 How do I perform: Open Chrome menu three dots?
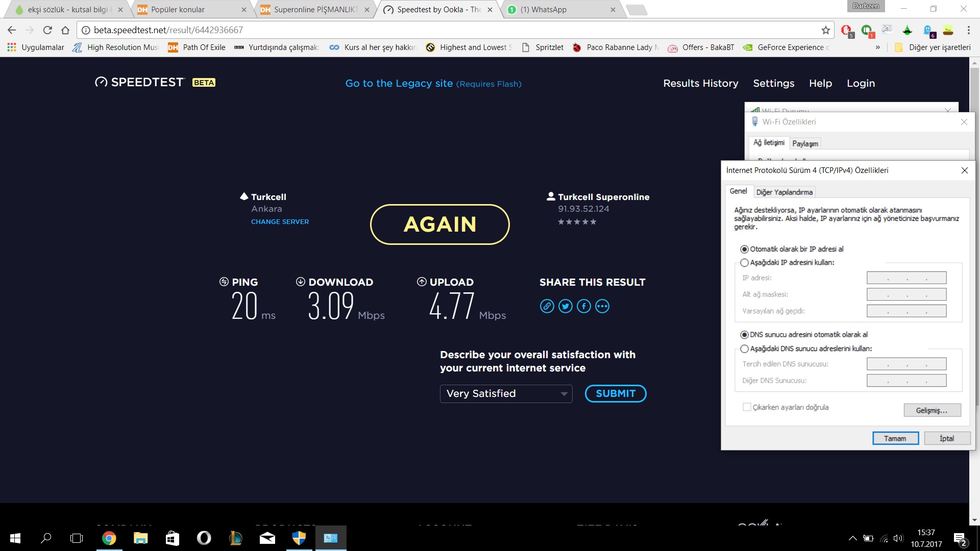[x=968, y=30]
